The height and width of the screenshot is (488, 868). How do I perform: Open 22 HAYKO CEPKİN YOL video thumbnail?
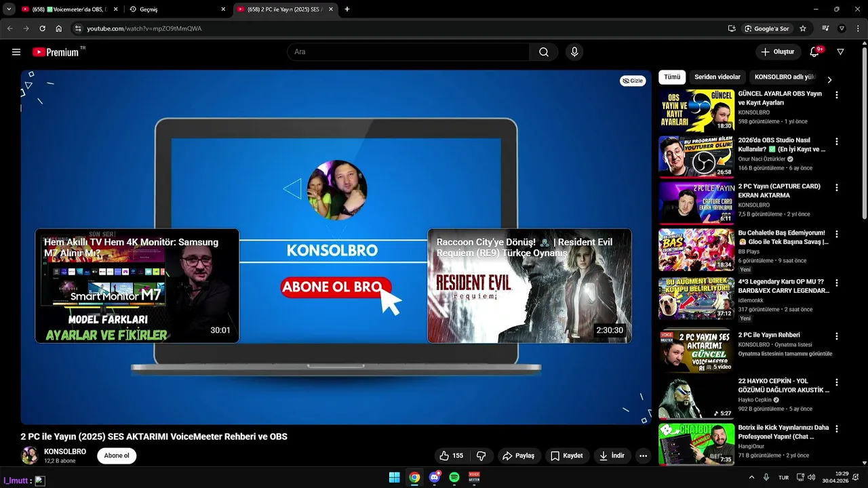696,398
